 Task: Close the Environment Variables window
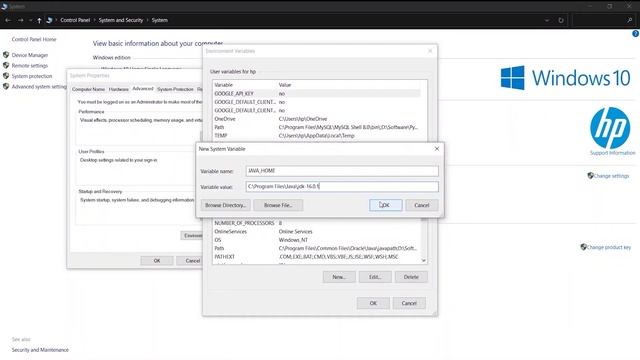point(430,51)
